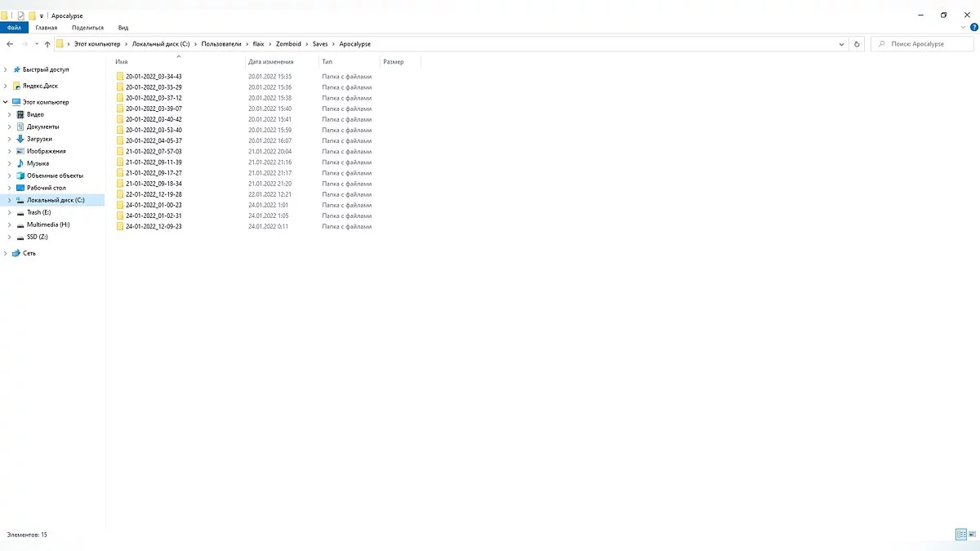Viewport: 980px width, 551px height.
Task: Select SSD (Z:) drive
Action: 38,237
